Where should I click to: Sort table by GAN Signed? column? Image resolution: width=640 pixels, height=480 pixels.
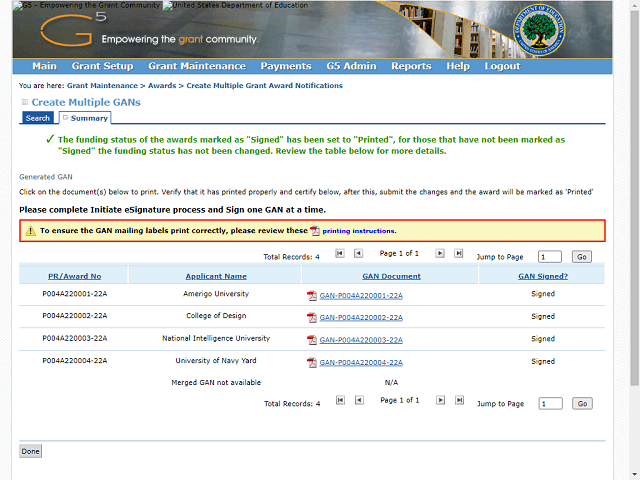[x=542, y=276]
